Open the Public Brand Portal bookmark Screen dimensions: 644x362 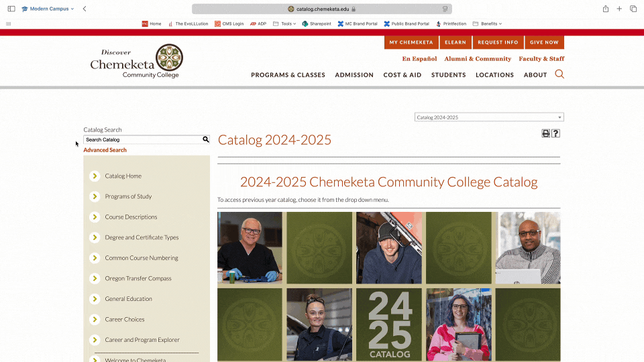coord(407,24)
